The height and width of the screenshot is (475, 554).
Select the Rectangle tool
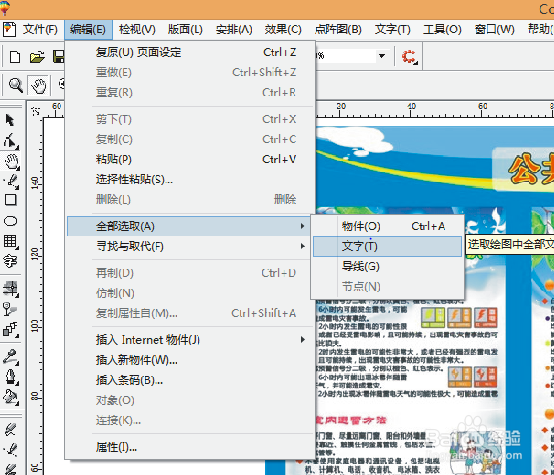click(11, 200)
